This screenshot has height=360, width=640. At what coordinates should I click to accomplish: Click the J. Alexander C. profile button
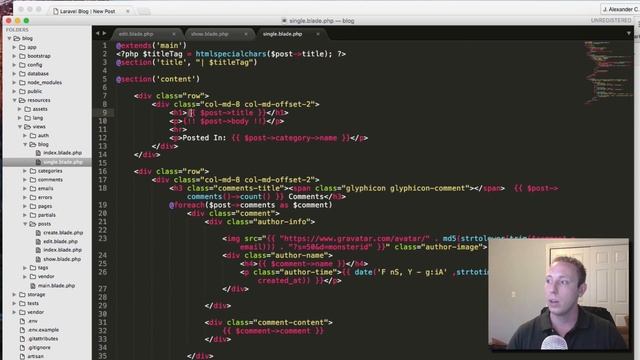point(620,9)
